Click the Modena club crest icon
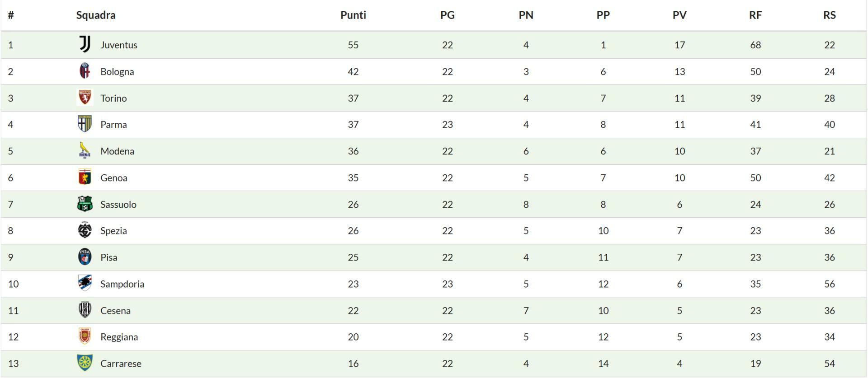The width and height of the screenshot is (868, 378). (85, 150)
